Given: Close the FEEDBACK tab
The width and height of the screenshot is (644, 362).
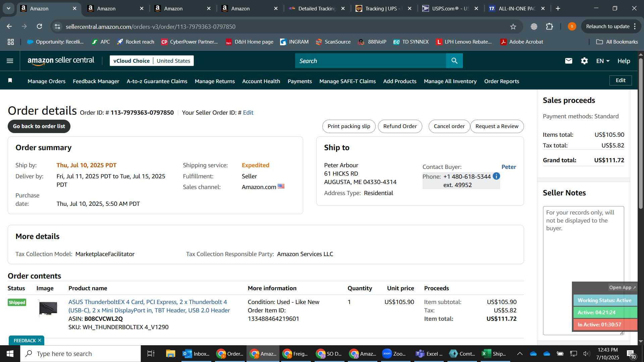Looking at the screenshot, I should (x=40, y=340).
